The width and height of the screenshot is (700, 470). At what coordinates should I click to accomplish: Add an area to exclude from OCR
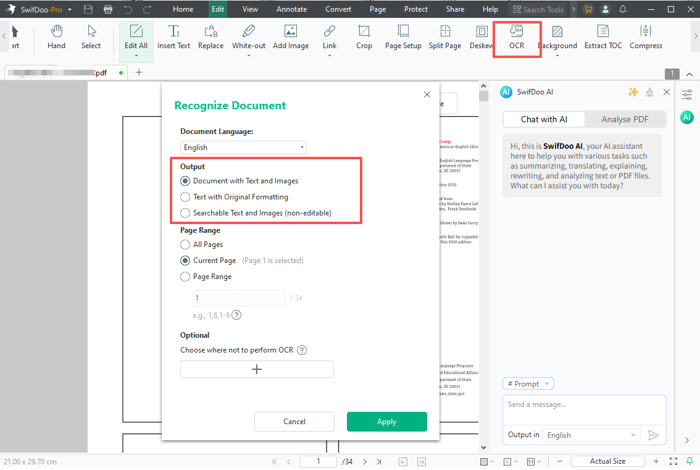tap(257, 369)
